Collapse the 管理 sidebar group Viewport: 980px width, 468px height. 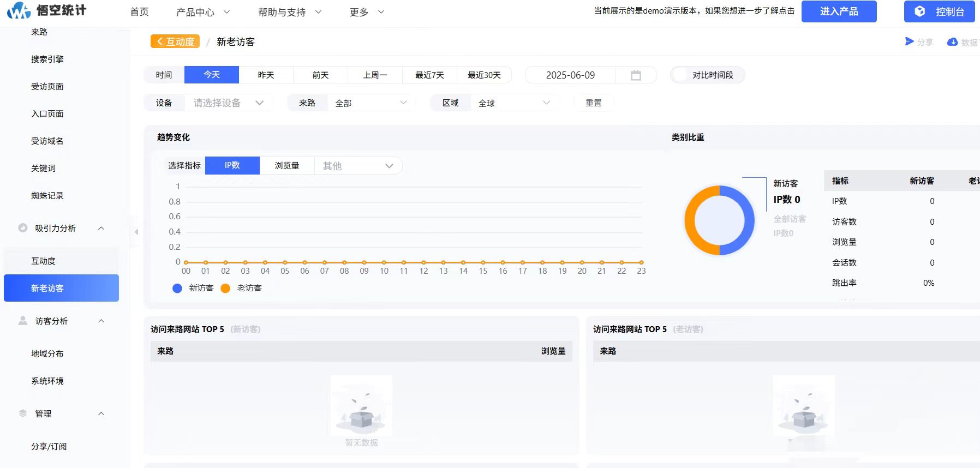[101, 413]
